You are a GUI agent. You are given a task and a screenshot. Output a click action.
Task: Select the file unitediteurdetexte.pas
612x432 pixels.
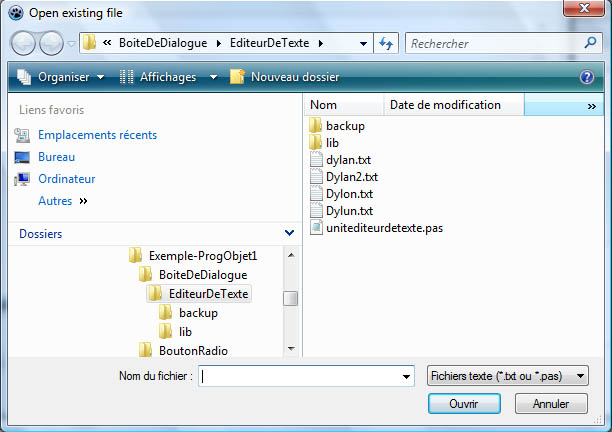tap(376, 228)
